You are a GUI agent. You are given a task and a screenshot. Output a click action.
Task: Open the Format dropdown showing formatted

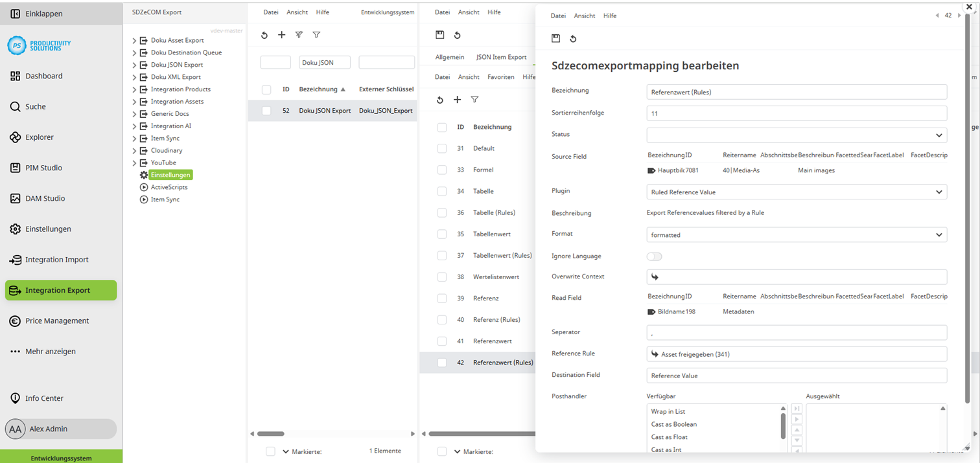(796, 234)
